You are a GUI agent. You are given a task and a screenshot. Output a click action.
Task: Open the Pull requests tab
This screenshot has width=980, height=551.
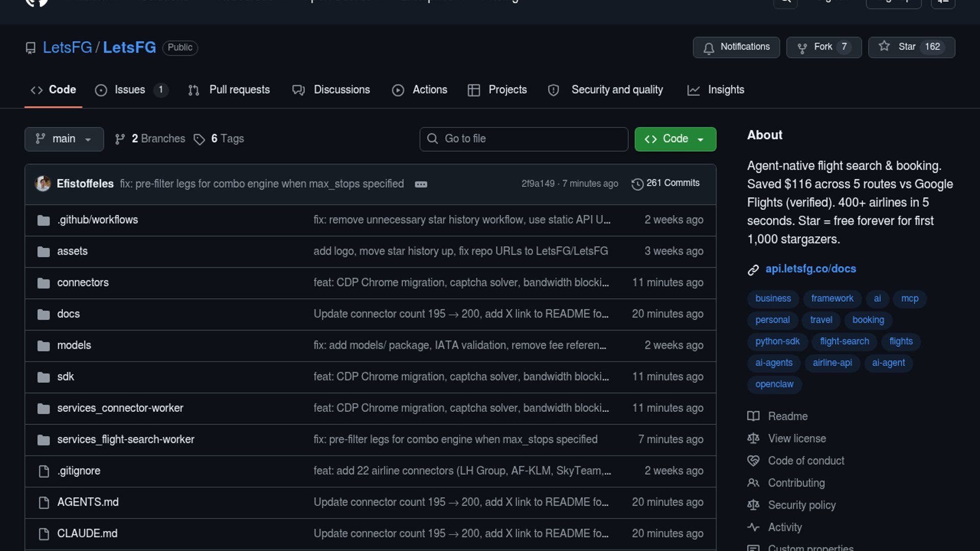(239, 90)
